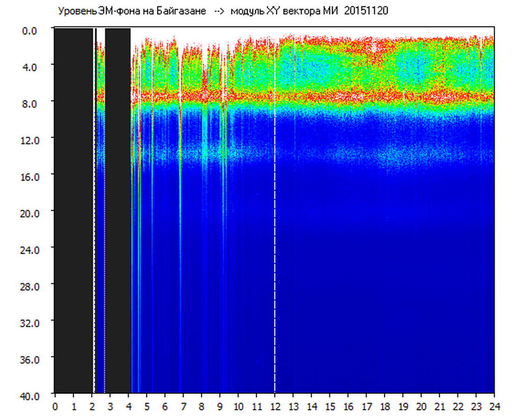Click the x-axis hour label '17'
The image size is (512, 420).
(366, 406)
